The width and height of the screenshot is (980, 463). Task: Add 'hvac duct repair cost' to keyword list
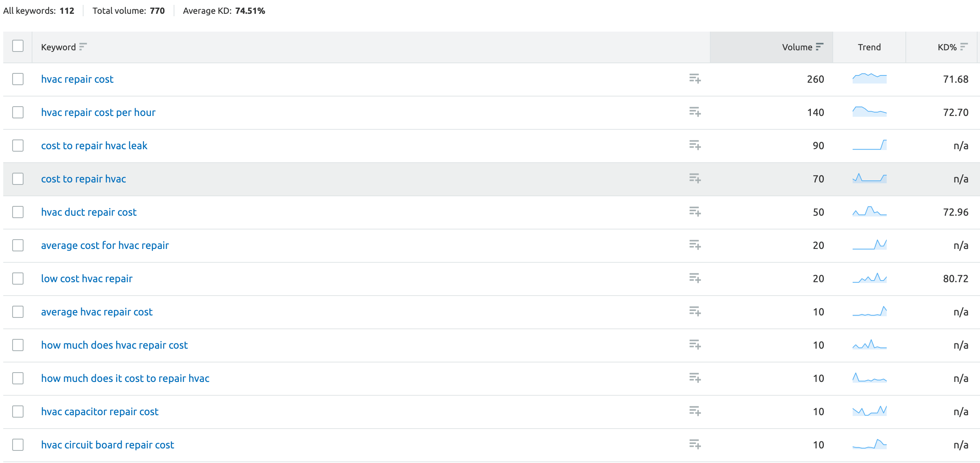[695, 212]
